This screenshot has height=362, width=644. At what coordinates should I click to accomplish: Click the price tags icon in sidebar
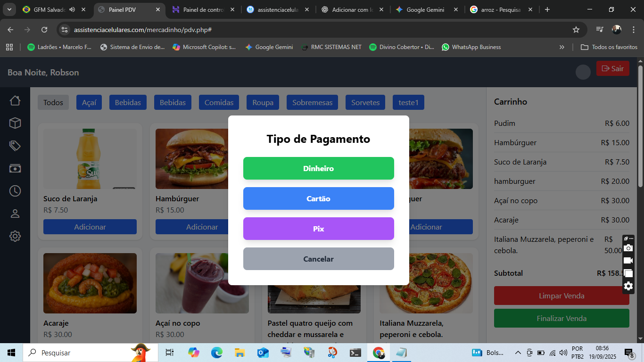click(x=15, y=146)
